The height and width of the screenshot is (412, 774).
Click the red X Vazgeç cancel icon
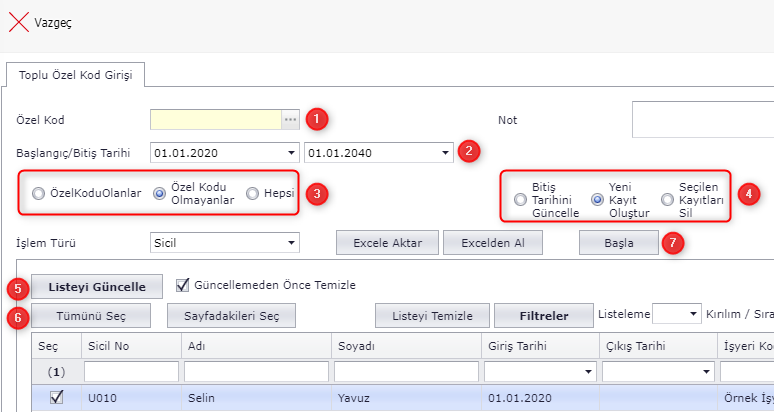(x=19, y=22)
